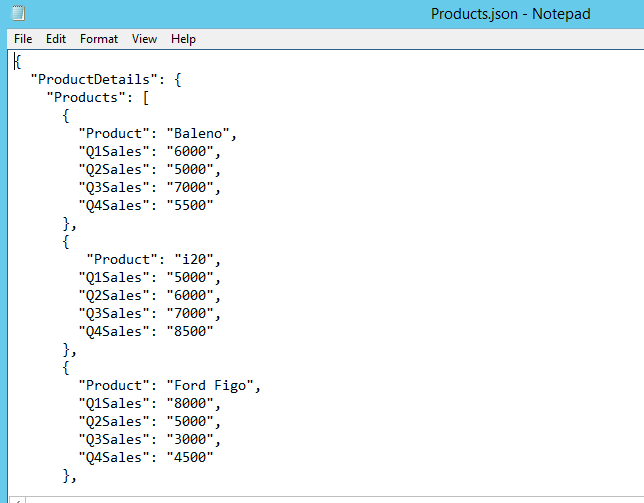644x503 pixels.
Task: Click the scroll-left arrow of horizontal scrollbar
Action: tap(17, 501)
